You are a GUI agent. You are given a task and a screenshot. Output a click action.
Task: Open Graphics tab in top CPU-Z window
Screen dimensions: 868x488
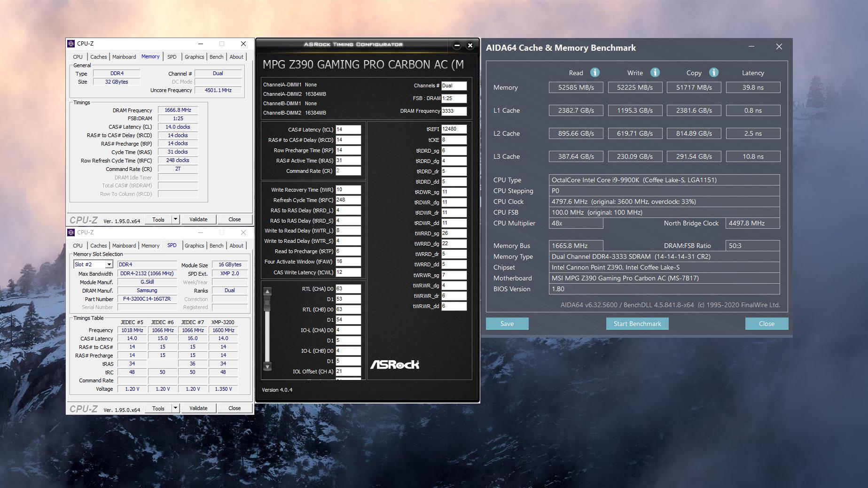tap(194, 57)
